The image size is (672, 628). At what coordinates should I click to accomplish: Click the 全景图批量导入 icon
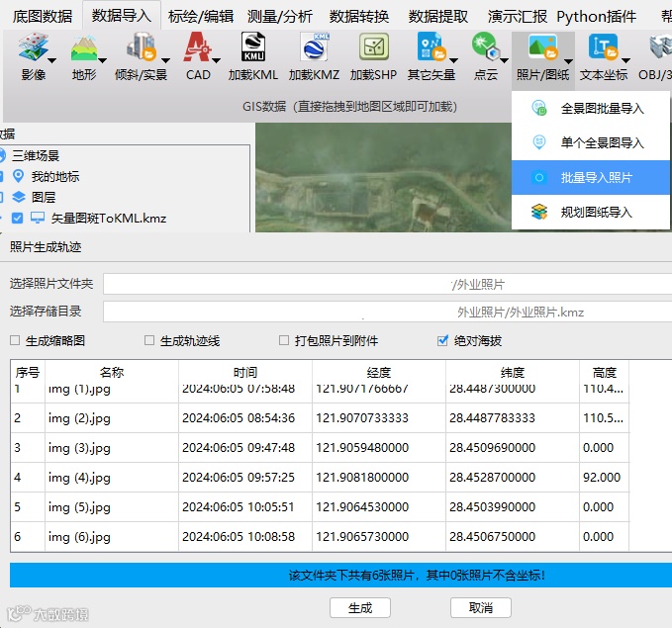tap(539, 108)
